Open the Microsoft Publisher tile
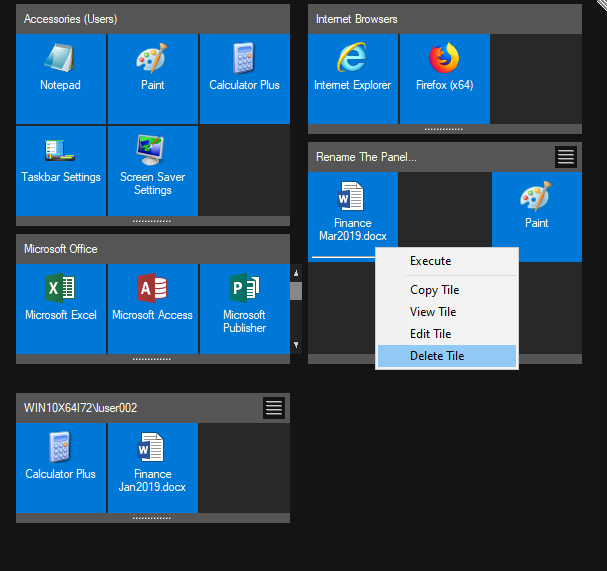607x571 pixels. 244,308
